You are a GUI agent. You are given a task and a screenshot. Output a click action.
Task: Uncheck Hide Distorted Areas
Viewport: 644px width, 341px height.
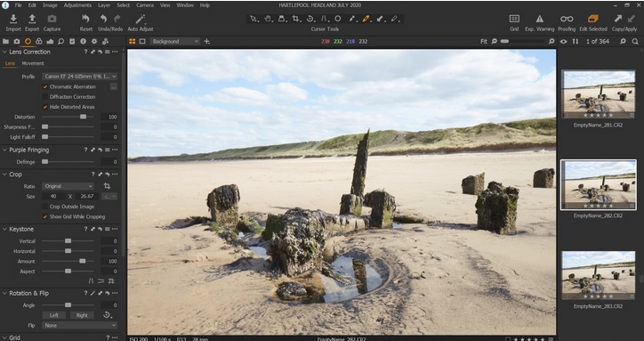tap(45, 107)
